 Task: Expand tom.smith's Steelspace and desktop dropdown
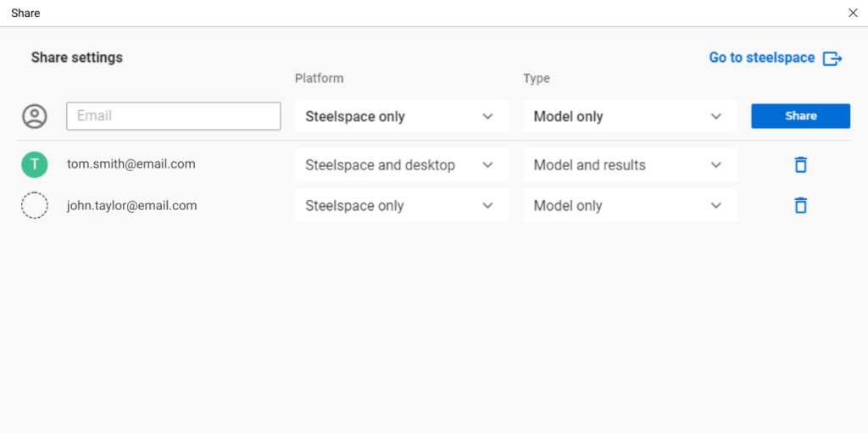coord(401,165)
